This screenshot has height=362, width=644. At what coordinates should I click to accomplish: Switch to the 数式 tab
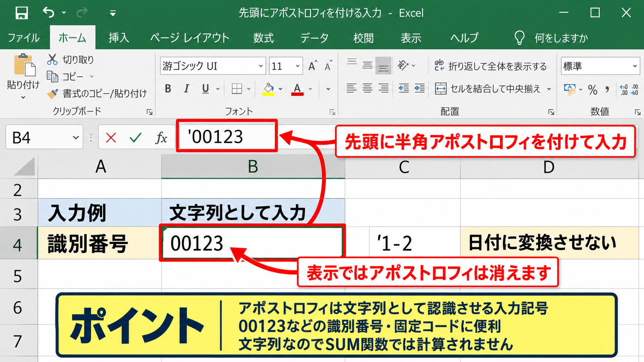(x=263, y=38)
